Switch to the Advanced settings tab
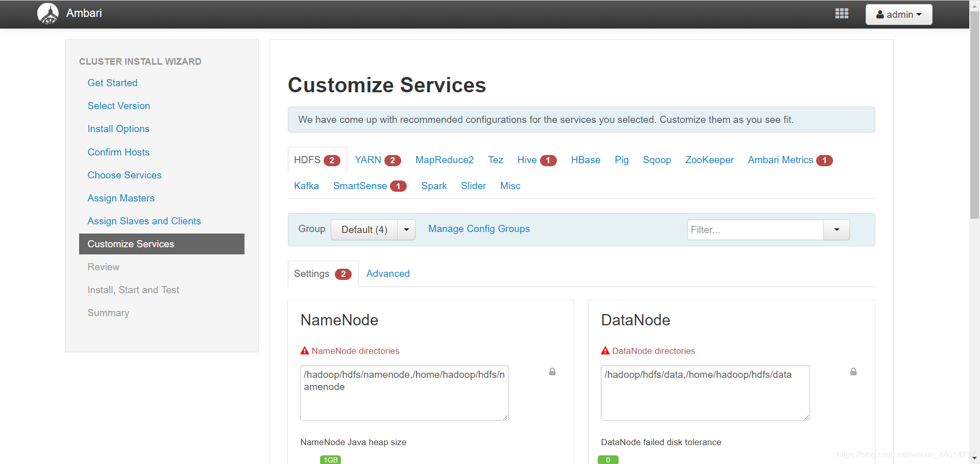Image resolution: width=980 pixels, height=464 pixels. [x=388, y=274]
